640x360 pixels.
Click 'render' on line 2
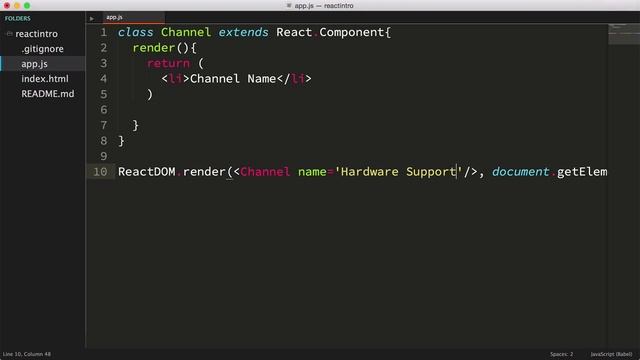pyautogui.click(x=153, y=48)
